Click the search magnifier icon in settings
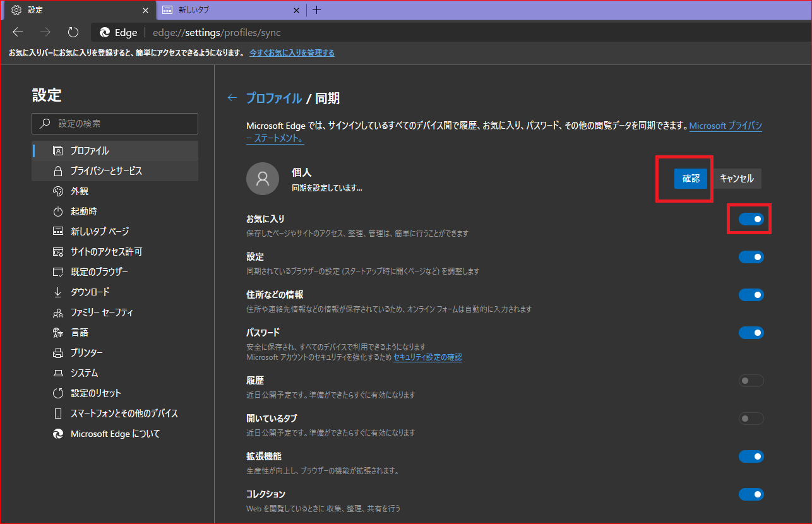This screenshot has height=524, width=812. (44, 124)
